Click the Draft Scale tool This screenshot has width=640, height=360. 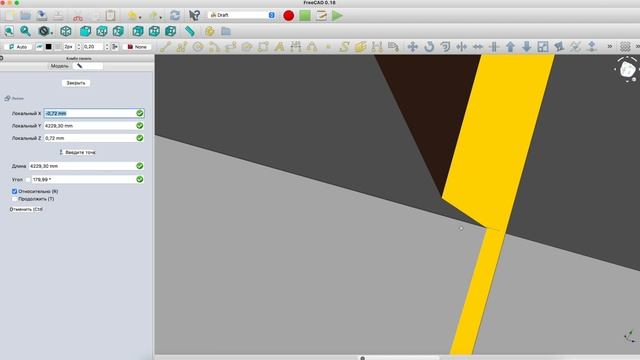point(543,47)
